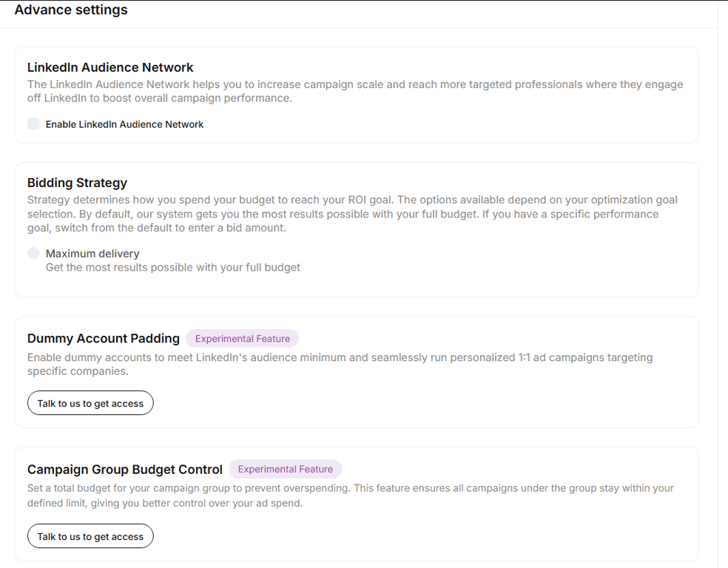The image size is (728, 568).
Task: Click the 'LinkedIn Audience Network' section heading
Action: coord(110,67)
